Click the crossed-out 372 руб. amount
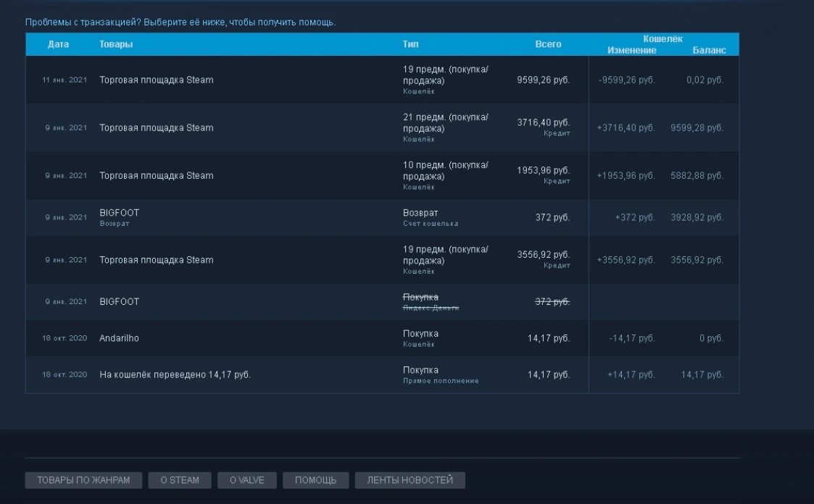Viewport: 814px width, 504px height. 552,301
